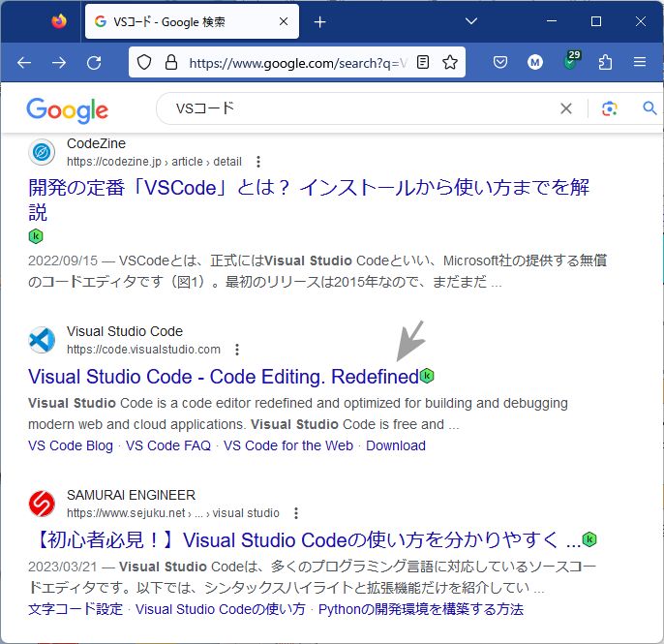Bookmark this page with star icon
Screen dimensions: 664x644
450,62
